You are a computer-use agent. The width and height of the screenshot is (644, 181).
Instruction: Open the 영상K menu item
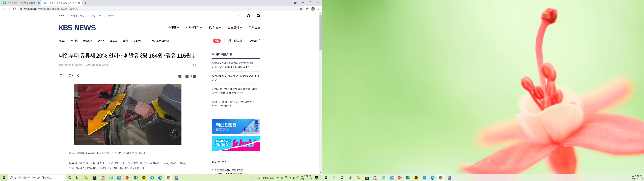tap(101, 41)
